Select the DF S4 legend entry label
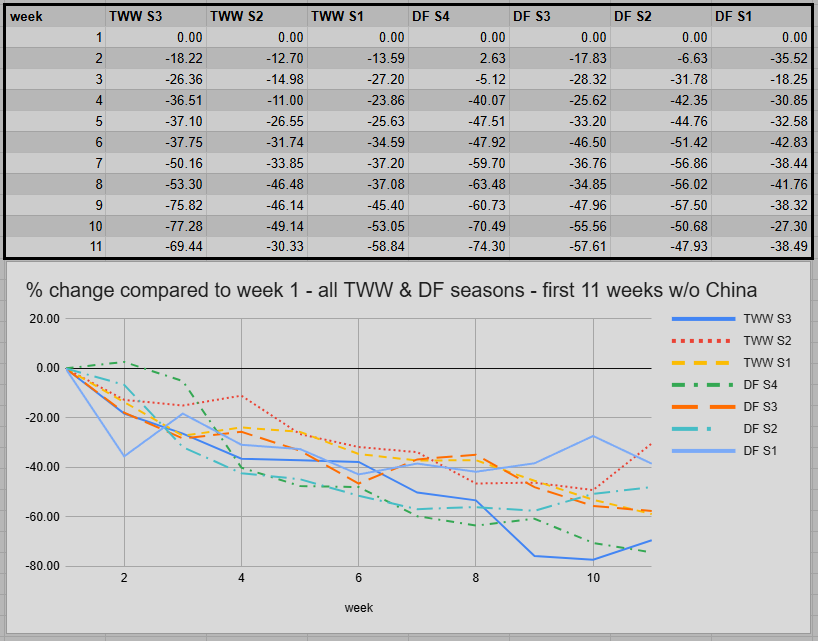This screenshot has width=818, height=641. click(x=763, y=385)
